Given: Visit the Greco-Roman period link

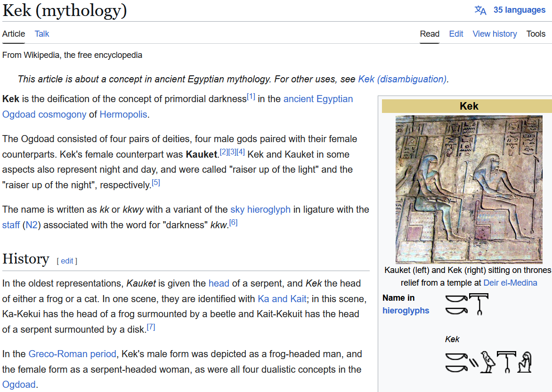Looking at the screenshot, I should click(72, 353).
